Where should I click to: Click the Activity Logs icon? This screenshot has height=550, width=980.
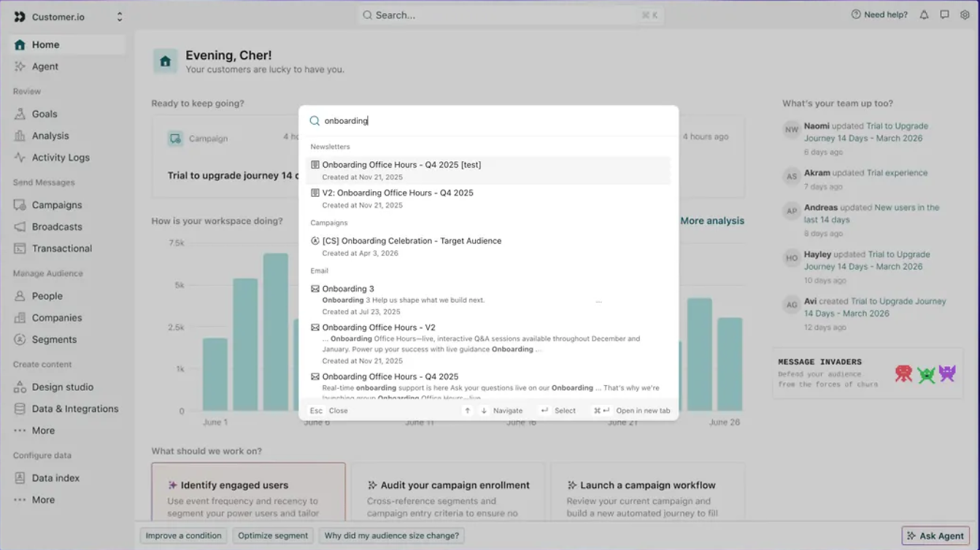[20, 158]
